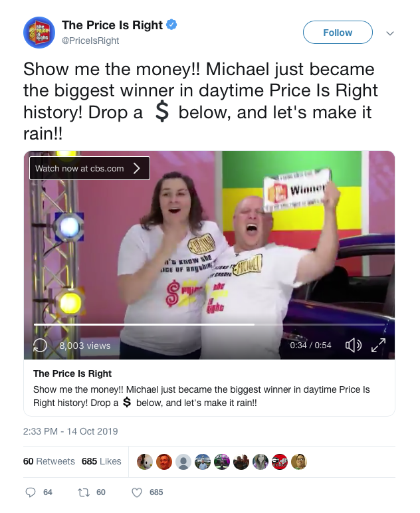Screen dimensions: 420x513
Task: Open the Watch now at cbs.com banner
Action: 90,168
